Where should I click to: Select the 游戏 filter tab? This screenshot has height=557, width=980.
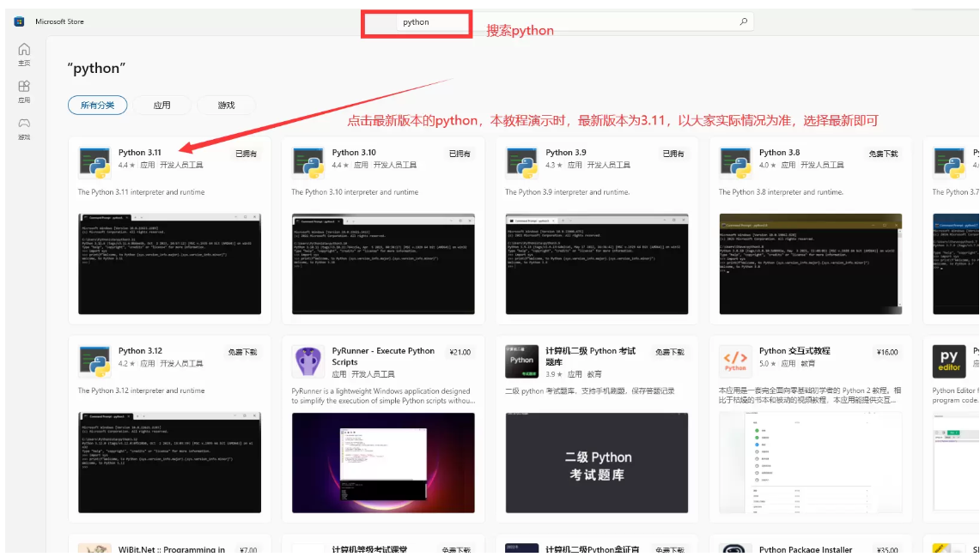tap(226, 105)
